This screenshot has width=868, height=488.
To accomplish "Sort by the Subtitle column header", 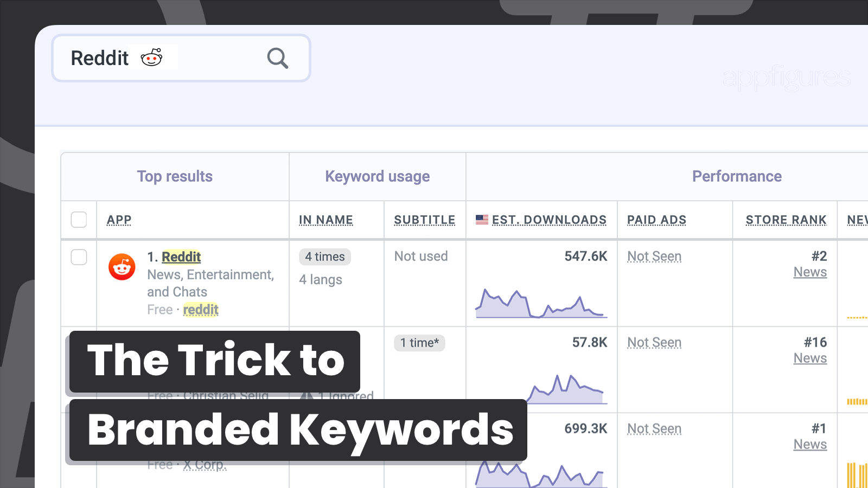I will click(x=425, y=220).
